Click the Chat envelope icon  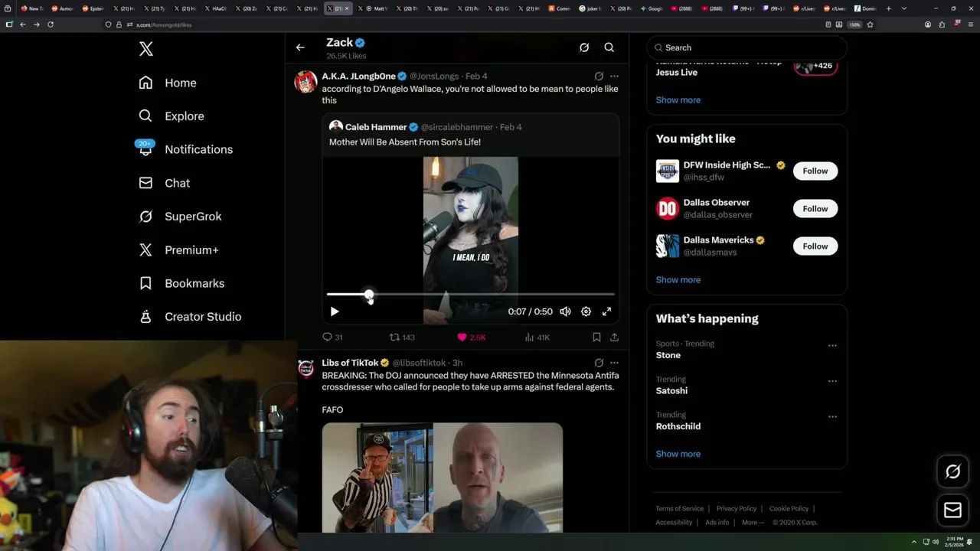pos(145,183)
